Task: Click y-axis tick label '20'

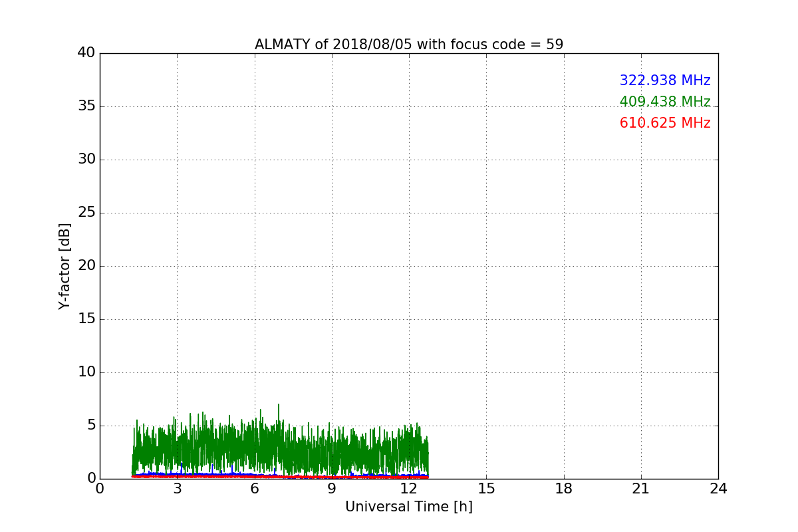Action: [x=86, y=266]
